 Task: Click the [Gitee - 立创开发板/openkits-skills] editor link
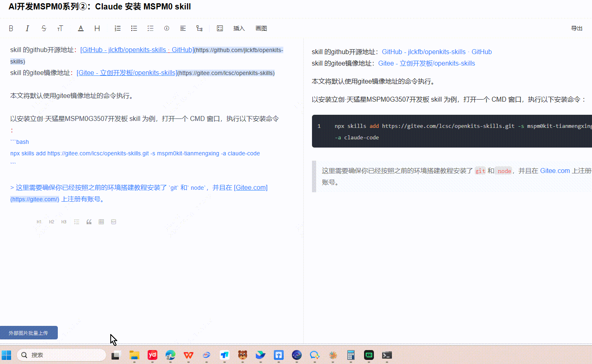point(127,73)
